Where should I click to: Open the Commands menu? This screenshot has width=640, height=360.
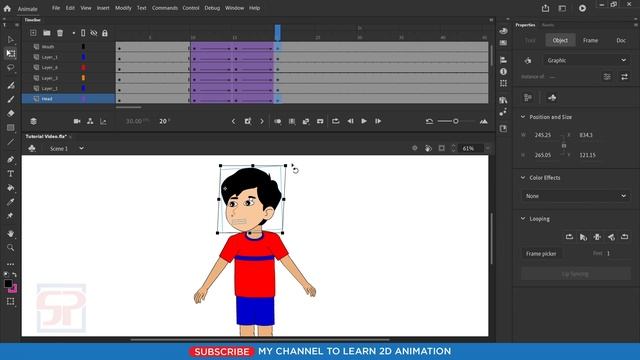[164, 8]
